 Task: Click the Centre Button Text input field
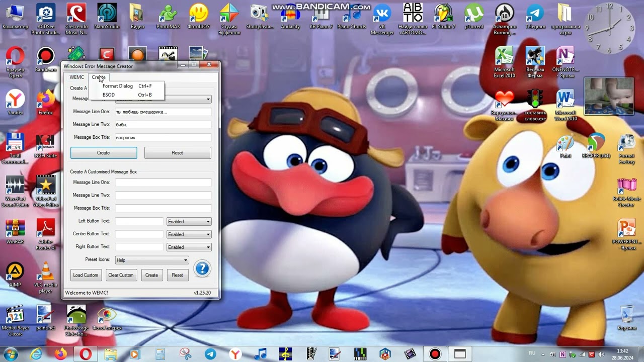(x=139, y=234)
